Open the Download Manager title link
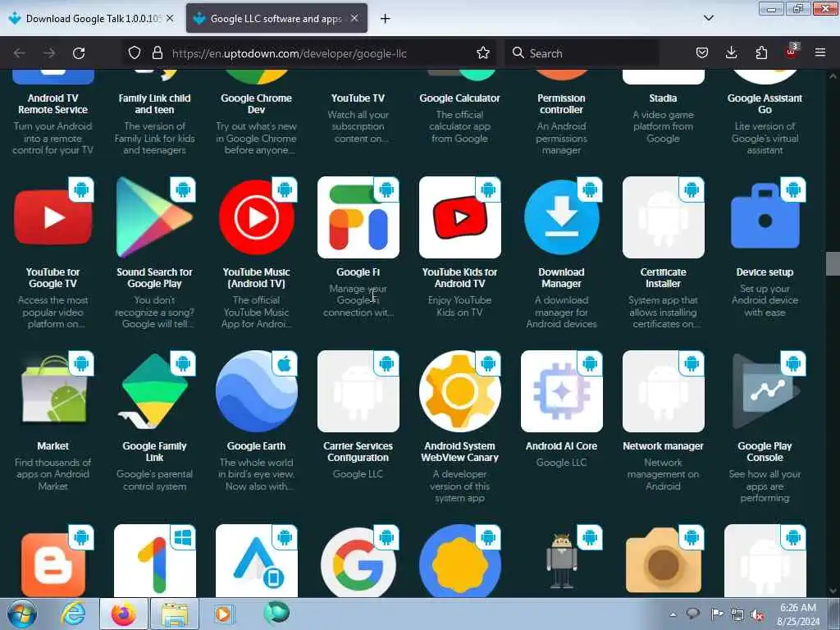 point(561,278)
